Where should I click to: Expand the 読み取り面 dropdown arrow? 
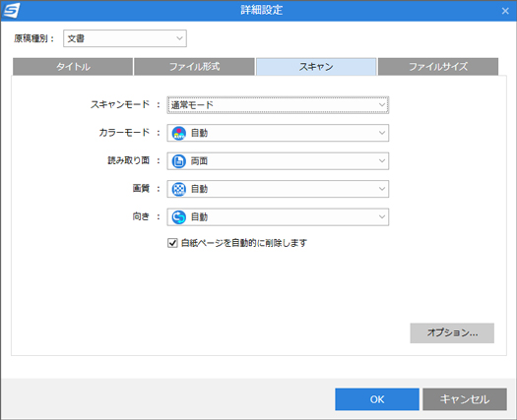point(382,161)
